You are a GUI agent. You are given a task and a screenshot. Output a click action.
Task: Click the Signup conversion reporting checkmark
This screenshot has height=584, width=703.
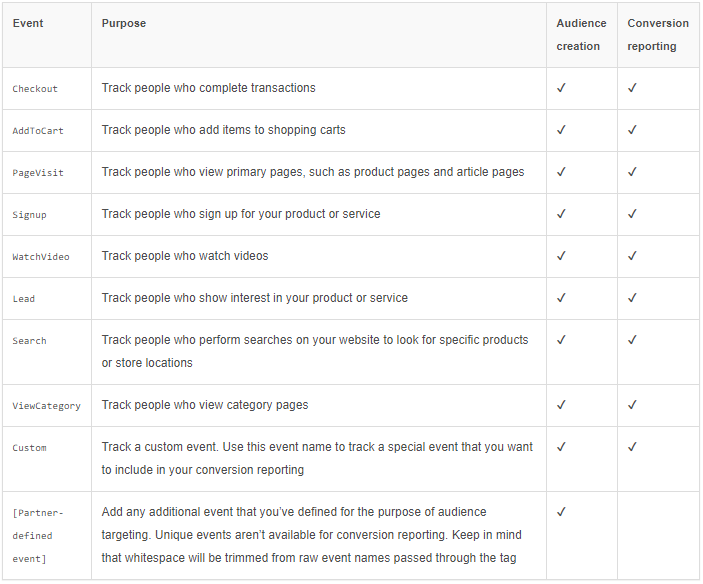(x=632, y=214)
